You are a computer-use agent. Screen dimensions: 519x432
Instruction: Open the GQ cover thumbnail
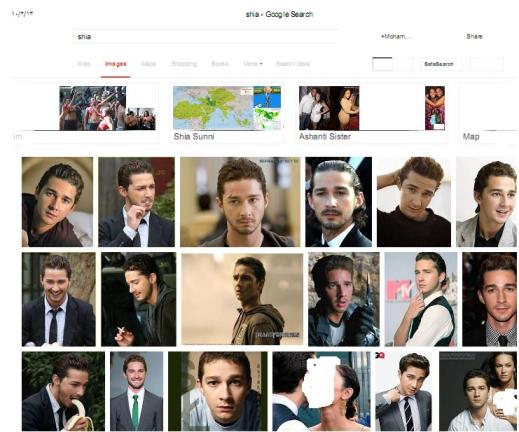404,391
